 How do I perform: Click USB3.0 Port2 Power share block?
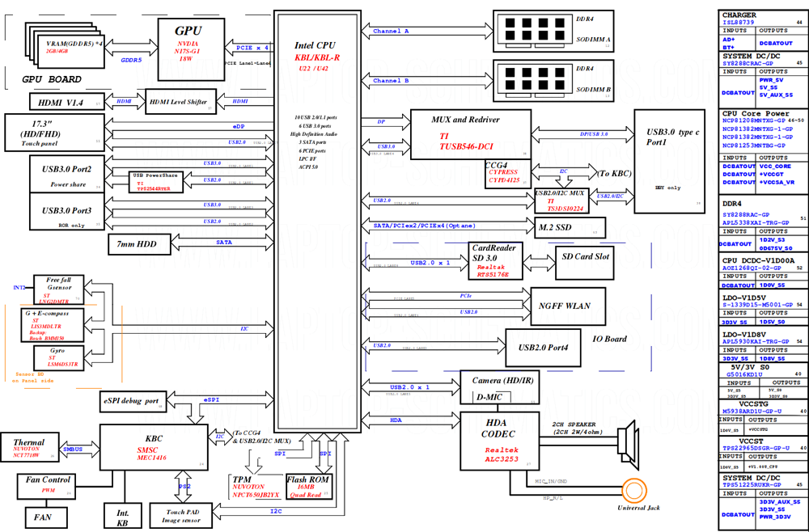[67, 175]
